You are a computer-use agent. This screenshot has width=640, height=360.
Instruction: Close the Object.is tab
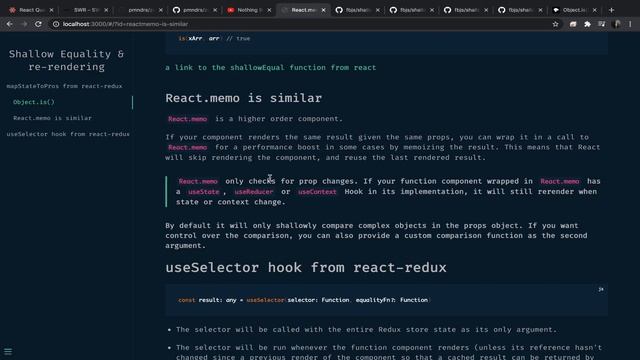click(x=594, y=10)
